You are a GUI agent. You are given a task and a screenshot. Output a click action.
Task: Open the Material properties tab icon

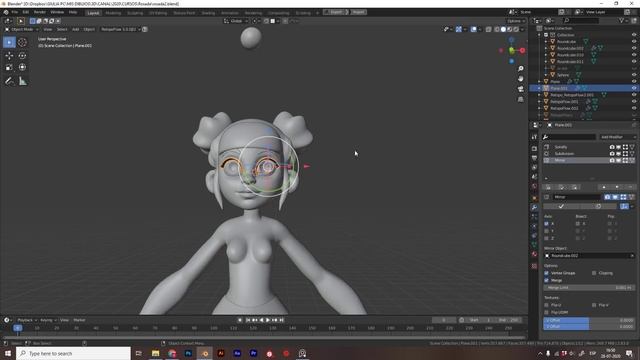click(534, 254)
